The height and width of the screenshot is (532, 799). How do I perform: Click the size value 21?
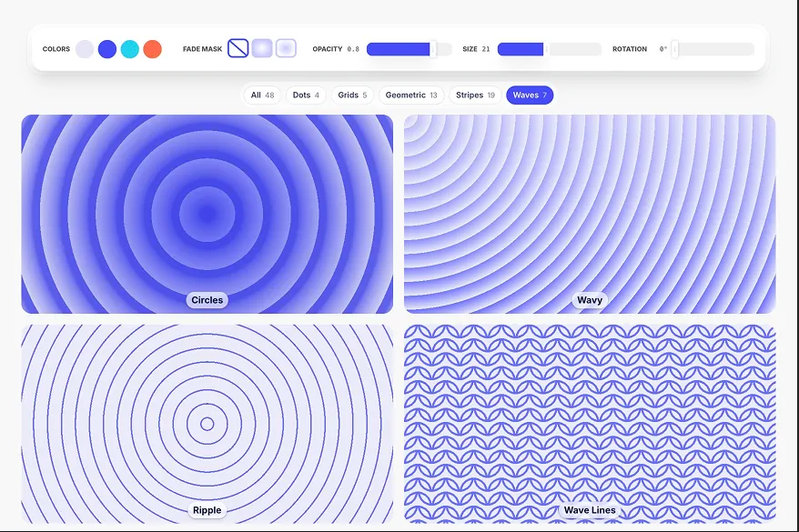(486, 49)
